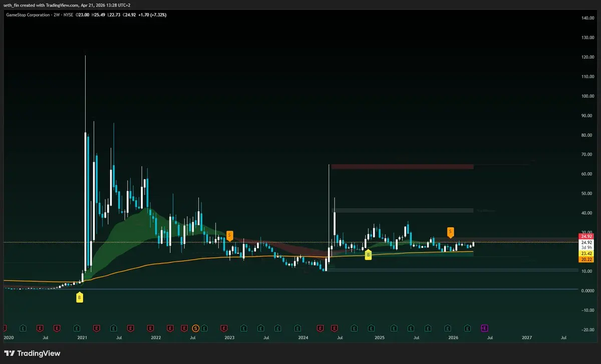Image resolution: width=601 pixels, height=364 pixels.
Task: Click the orange 20.22 price label on axis
Action: (586, 260)
